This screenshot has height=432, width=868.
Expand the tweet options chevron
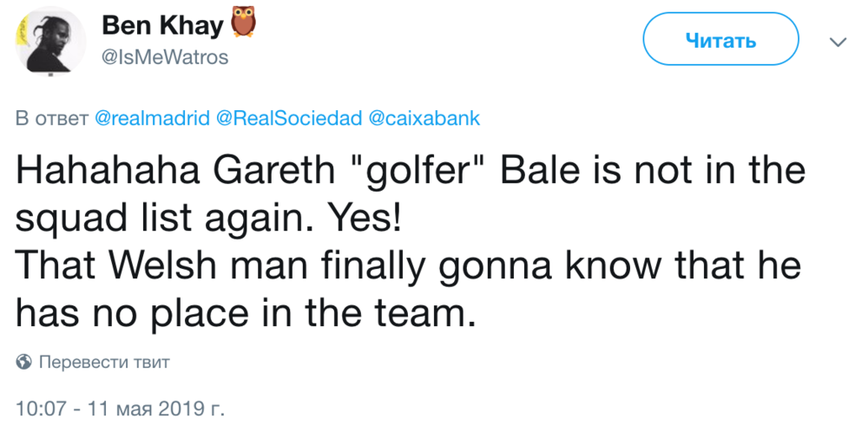point(838,42)
